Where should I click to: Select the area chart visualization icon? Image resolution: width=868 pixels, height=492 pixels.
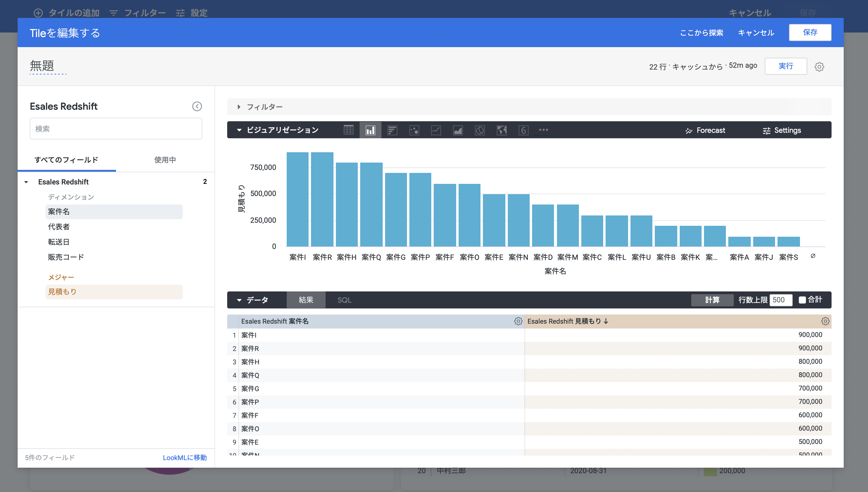tap(458, 130)
